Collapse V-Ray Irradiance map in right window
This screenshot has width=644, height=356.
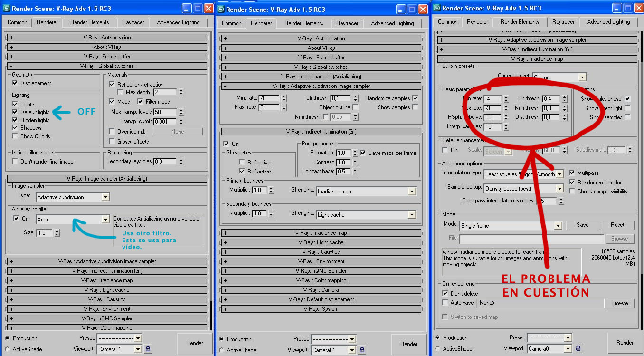click(x=537, y=59)
